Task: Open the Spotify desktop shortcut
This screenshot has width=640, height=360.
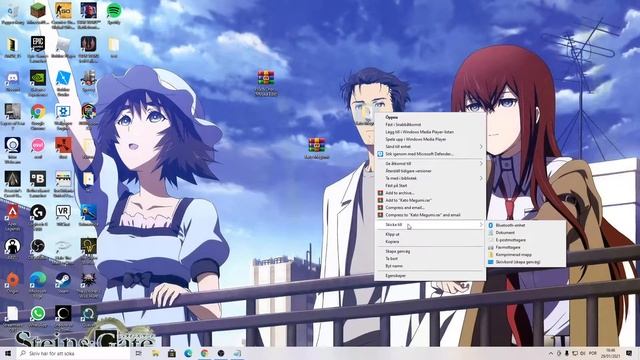Action: point(114,14)
